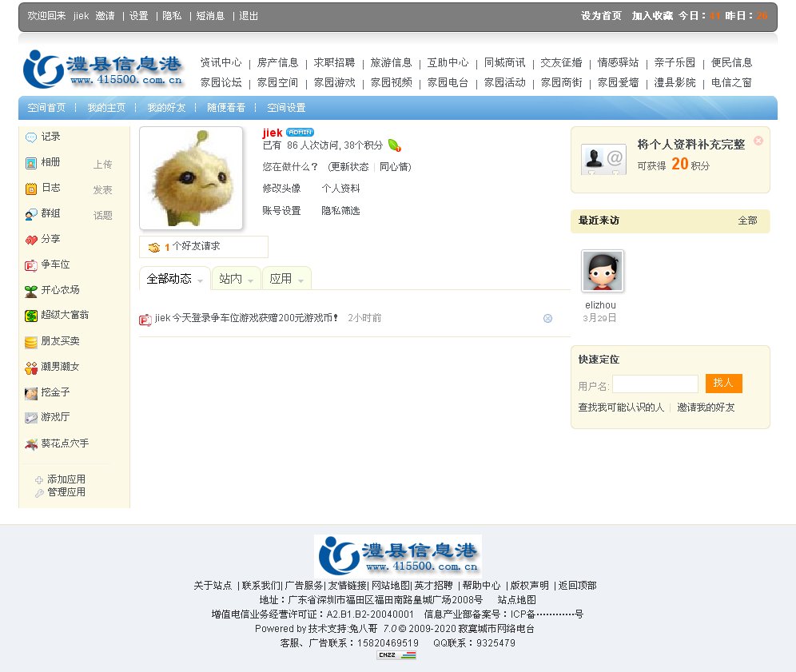Click the green leaf credit icon
Image resolution: width=796 pixels, height=672 pixels.
tap(395, 145)
